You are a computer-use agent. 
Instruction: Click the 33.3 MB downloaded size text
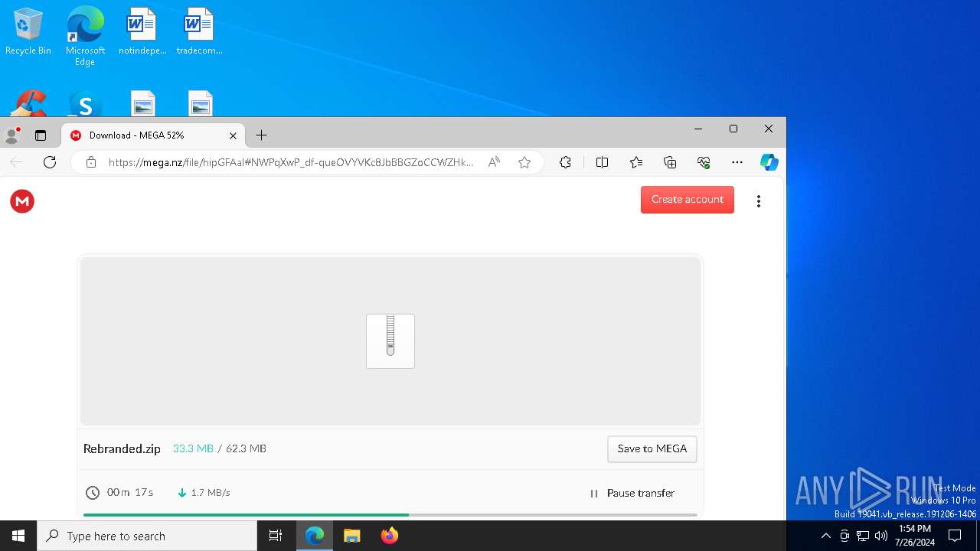(x=193, y=448)
